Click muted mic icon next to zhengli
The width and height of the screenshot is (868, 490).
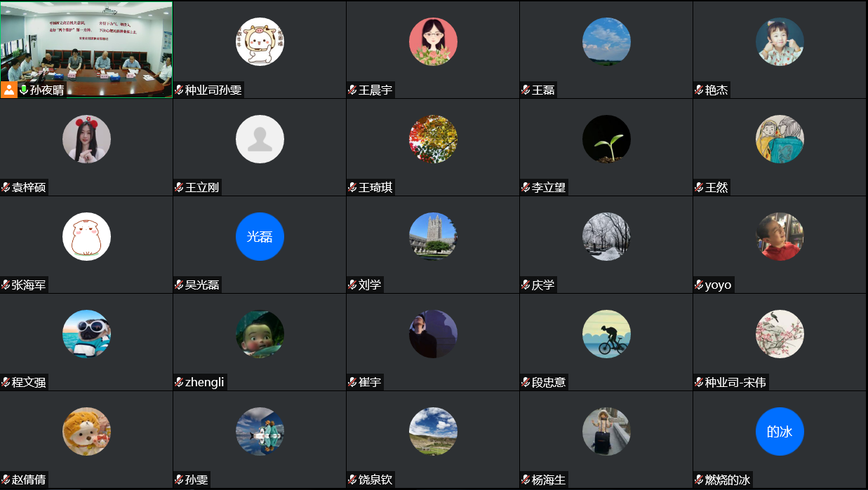[x=179, y=382]
